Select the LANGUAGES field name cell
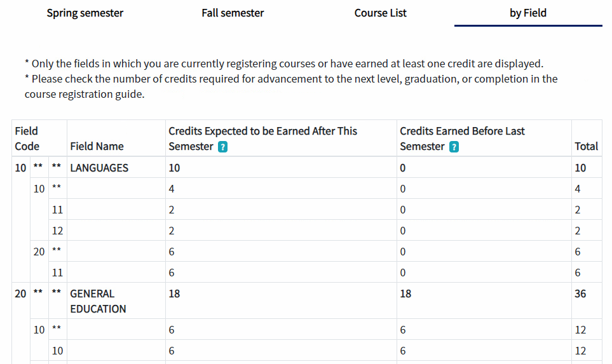The height and width of the screenshot is (364, 612). pos(99,168)
